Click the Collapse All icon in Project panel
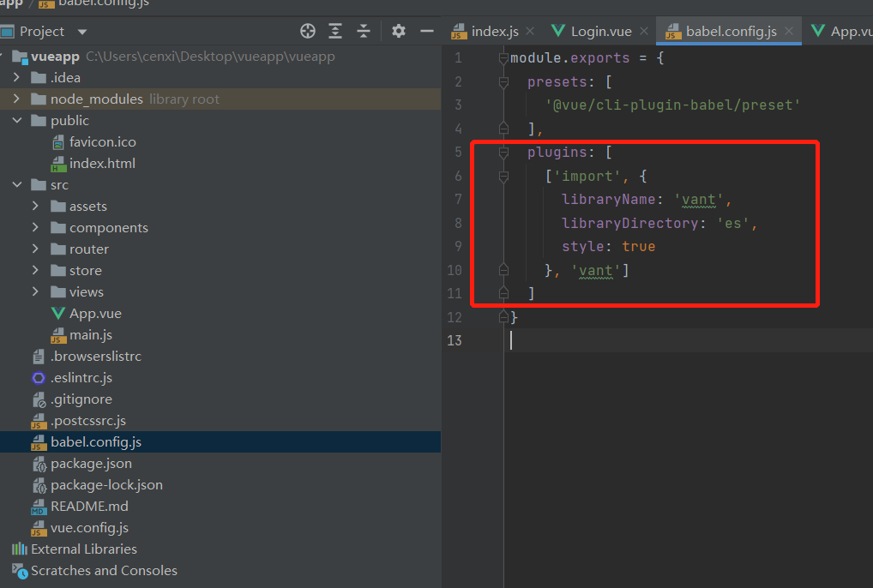The image size is (873, 588). point(364,32)
